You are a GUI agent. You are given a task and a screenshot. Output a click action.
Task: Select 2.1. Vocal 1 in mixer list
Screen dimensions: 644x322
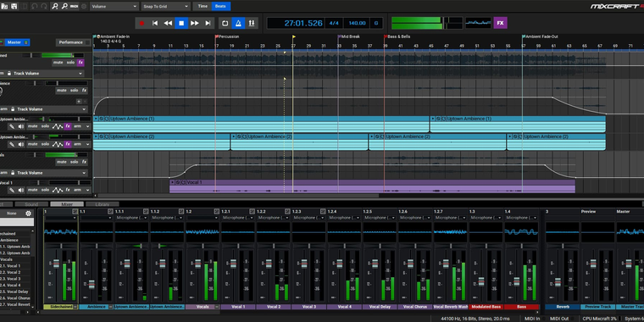pyautogui.click(x=15, y=266)
